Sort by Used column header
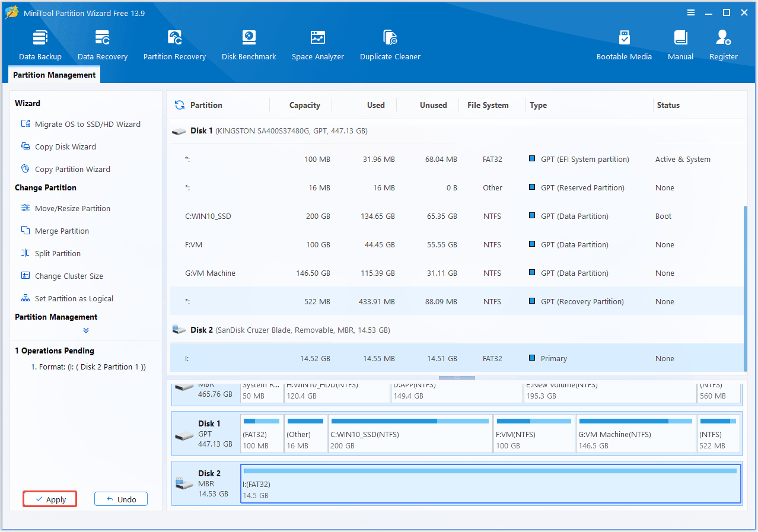The width and height of the screenshot is (758, 532). pos(376,105)
